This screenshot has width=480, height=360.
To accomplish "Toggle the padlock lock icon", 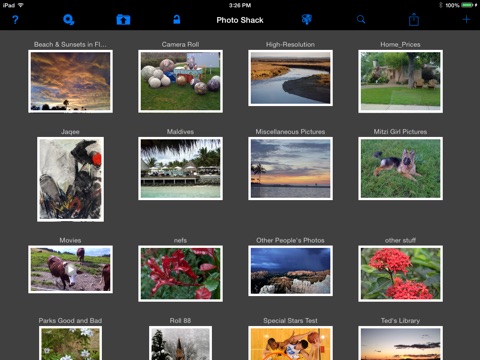I will 177,19.
